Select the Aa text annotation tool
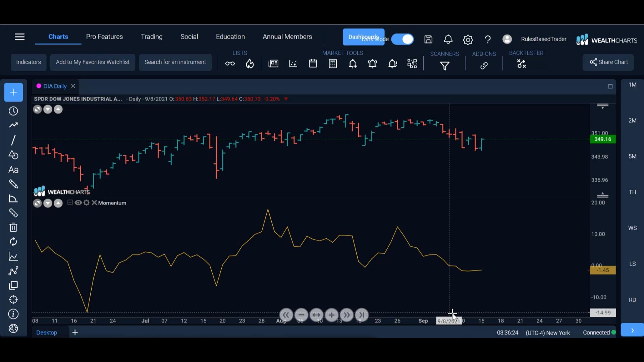This screenshot has width=644, height=362. [13, 170]
